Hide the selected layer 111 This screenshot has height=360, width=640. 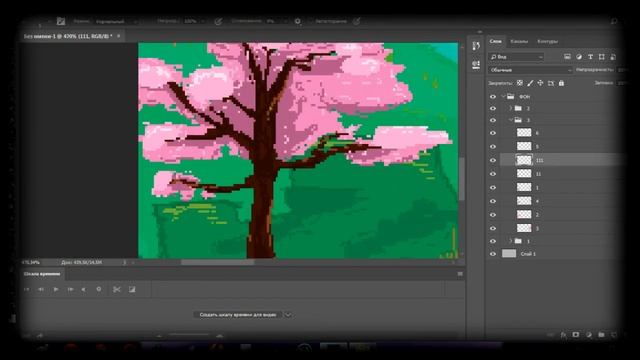(493, 160)
